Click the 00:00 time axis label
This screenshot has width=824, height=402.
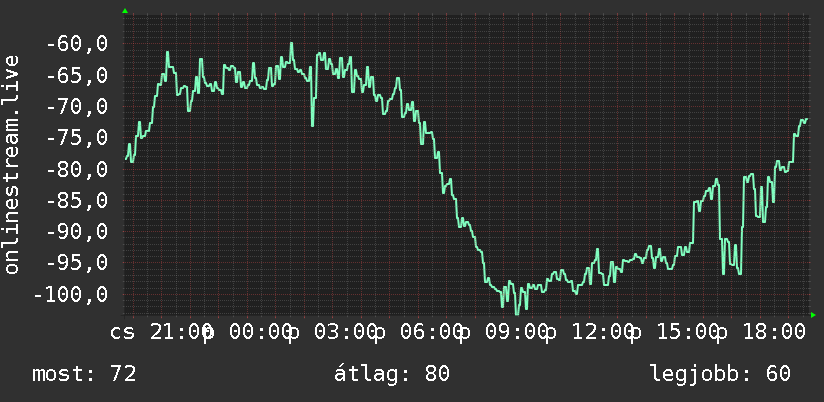click(x=261, y=333)
